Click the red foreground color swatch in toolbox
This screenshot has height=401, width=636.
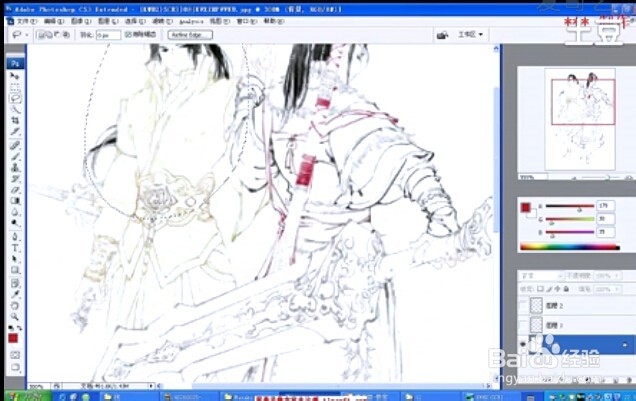tap(13, 338)
